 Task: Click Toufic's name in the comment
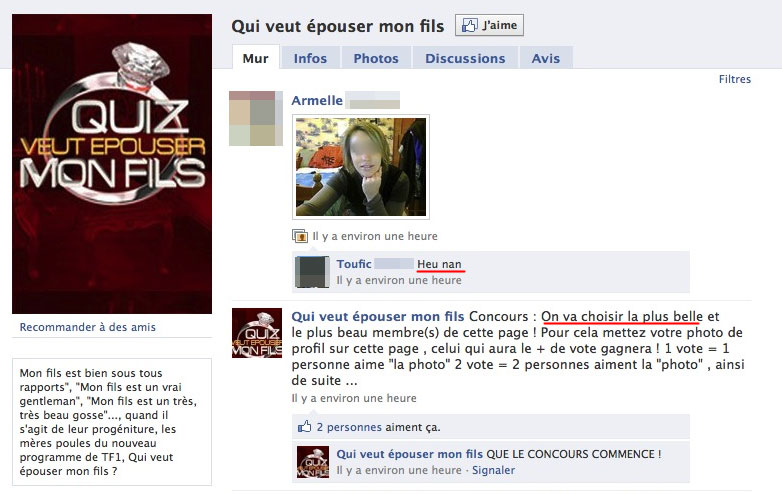coord(354,264)
